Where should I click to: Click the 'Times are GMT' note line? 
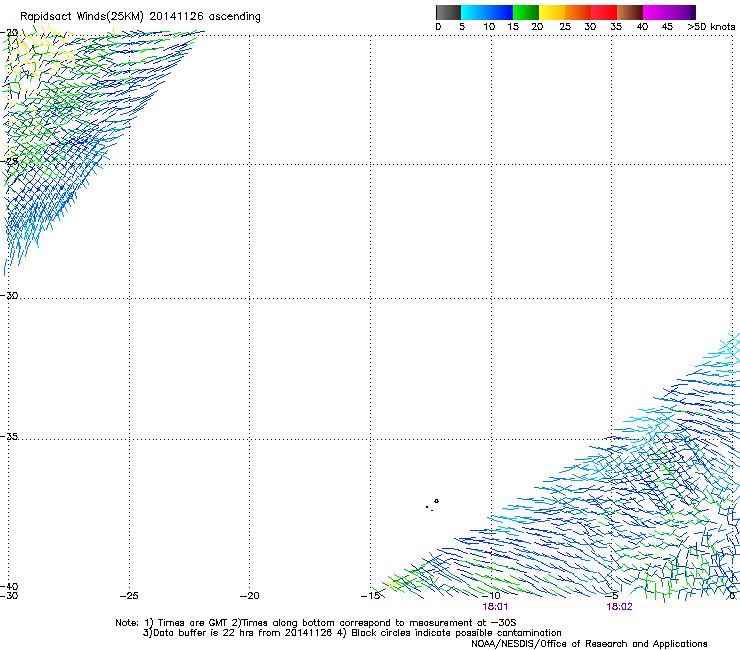pyautogui.click(x=316, y=623)
